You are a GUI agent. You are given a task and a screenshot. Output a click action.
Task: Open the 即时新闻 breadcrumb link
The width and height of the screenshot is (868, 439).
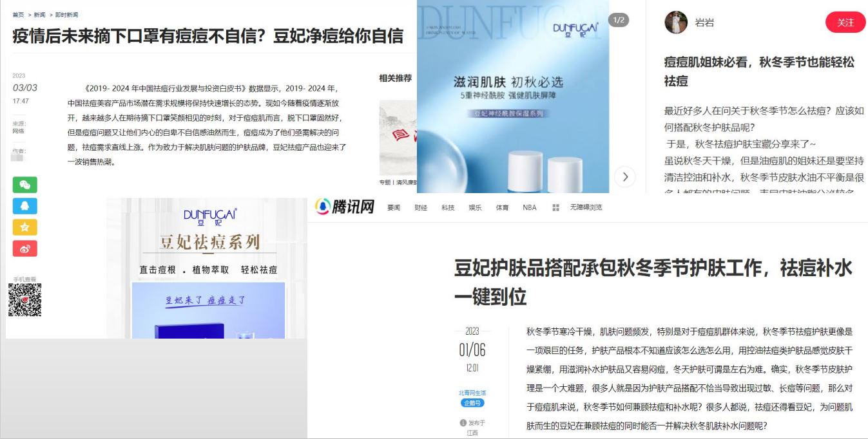[67, 15]
